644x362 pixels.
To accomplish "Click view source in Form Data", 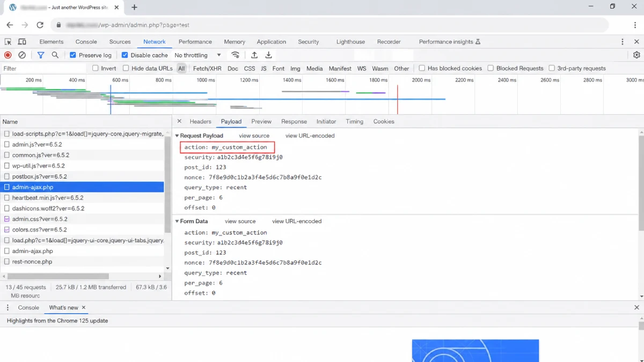I will pyautogui.click(x=240, y=221).
